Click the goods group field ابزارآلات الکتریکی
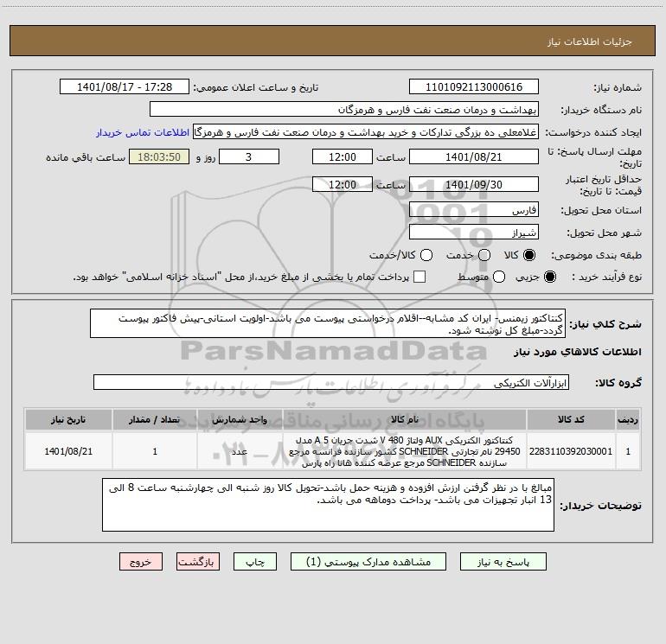Screen dimensions: 666x644 click(331, 382)
